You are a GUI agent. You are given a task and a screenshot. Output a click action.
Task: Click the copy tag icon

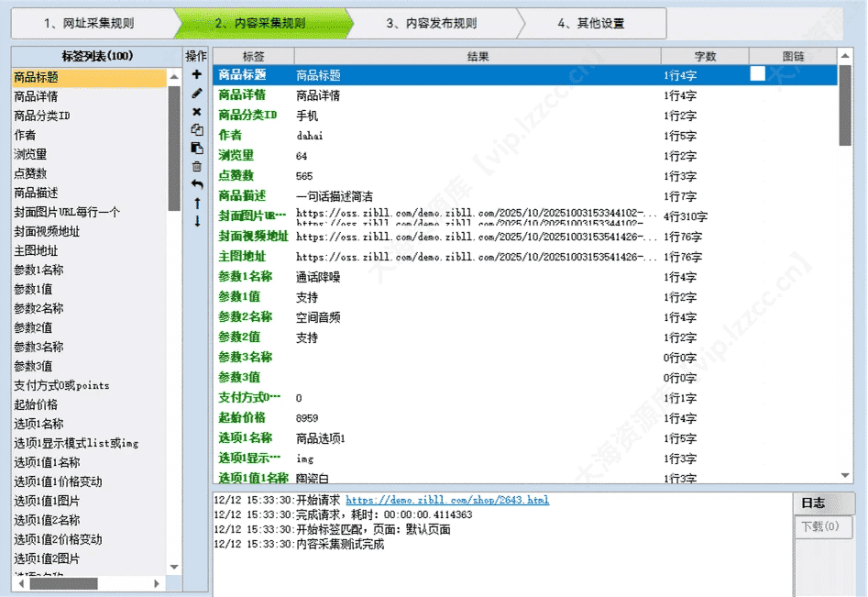(x=196, y=129)
